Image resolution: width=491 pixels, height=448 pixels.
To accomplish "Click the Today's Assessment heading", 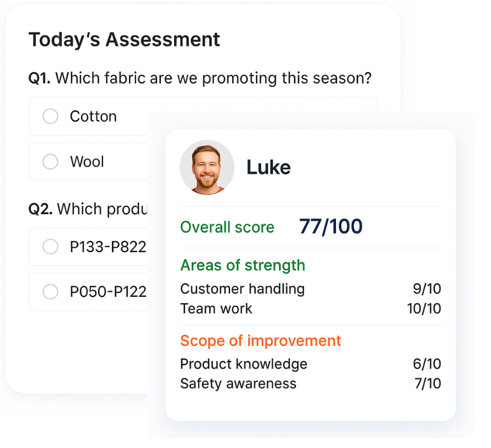I will [x=124, y=40].
